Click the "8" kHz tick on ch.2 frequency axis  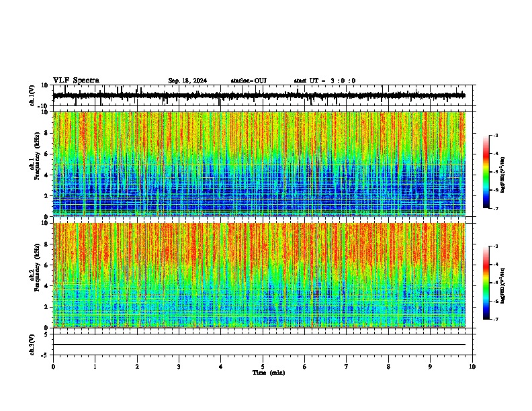point(46,244)
